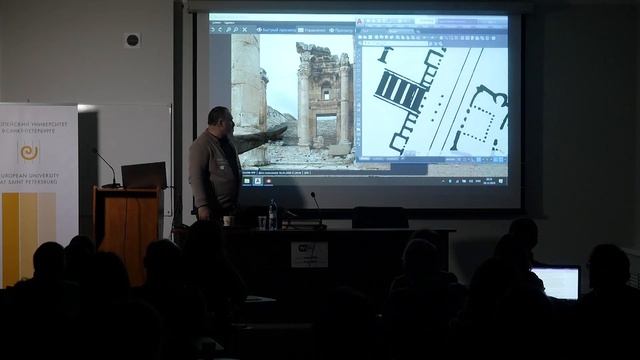The height and width of the screenshot is (360, 640).
Task: Go to next image with forward arrow
Action: 213,30
